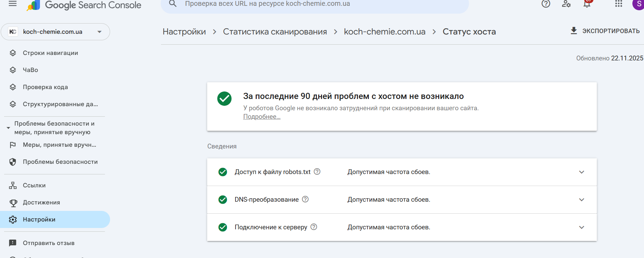The height and width of the screenshot is (258, 644).
Task: Click the help question mark icon
Action: [546, 4]
